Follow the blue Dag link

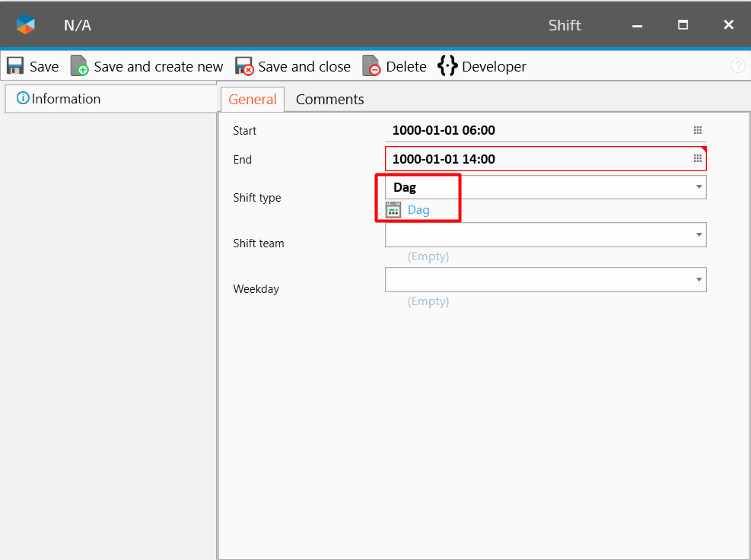pyautogui.click(x=418, y=210)
